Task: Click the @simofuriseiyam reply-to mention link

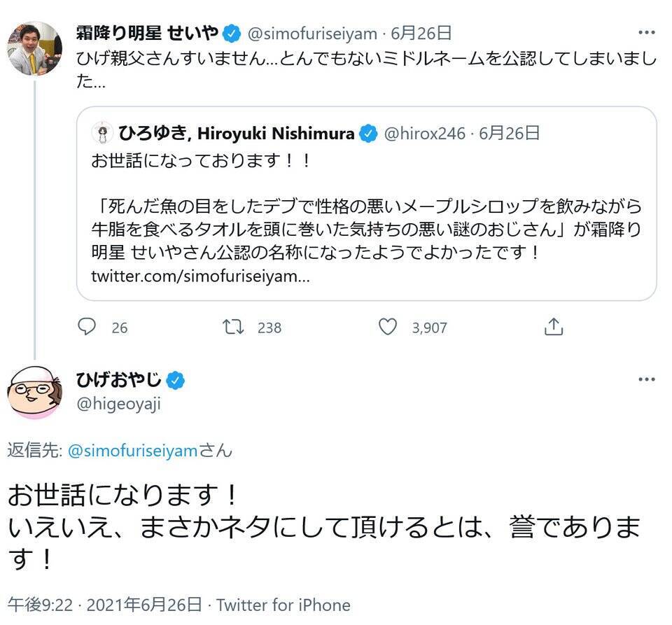Action: [133, 451]
